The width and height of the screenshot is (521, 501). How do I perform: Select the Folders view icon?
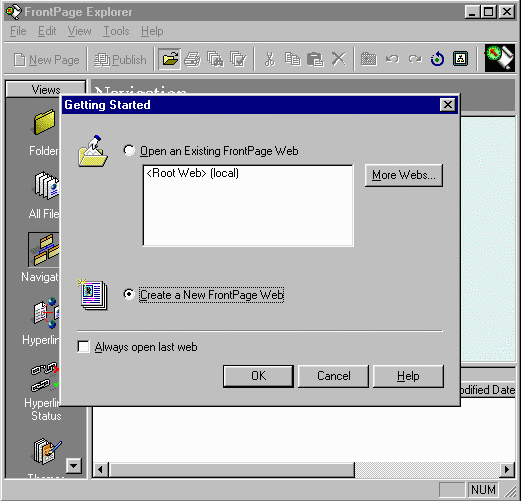click(44, 122)
